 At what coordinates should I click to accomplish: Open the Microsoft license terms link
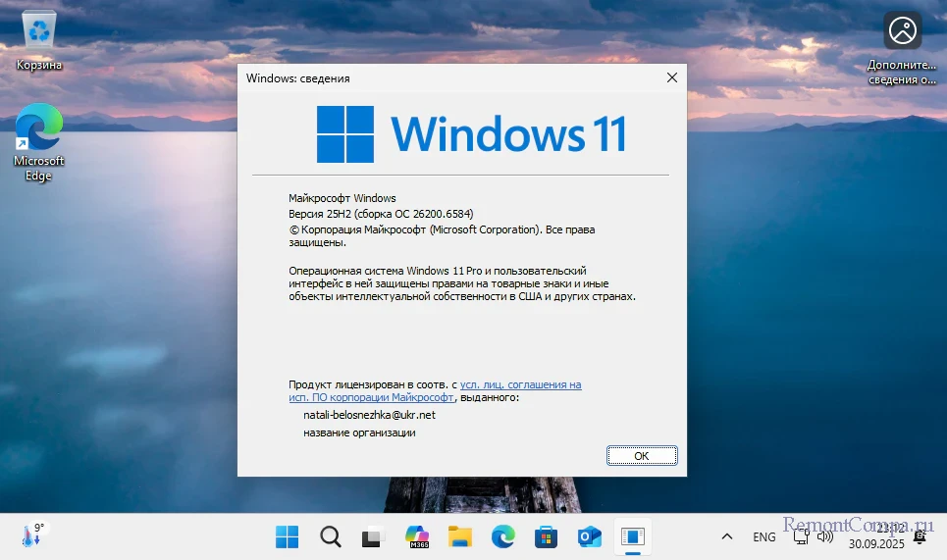(520, 385)
